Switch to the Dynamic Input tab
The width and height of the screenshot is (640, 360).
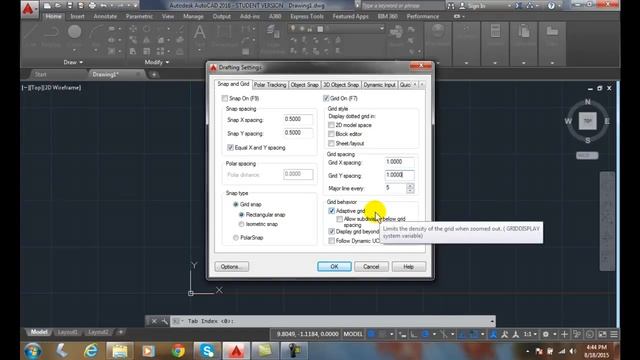(380, 85)
